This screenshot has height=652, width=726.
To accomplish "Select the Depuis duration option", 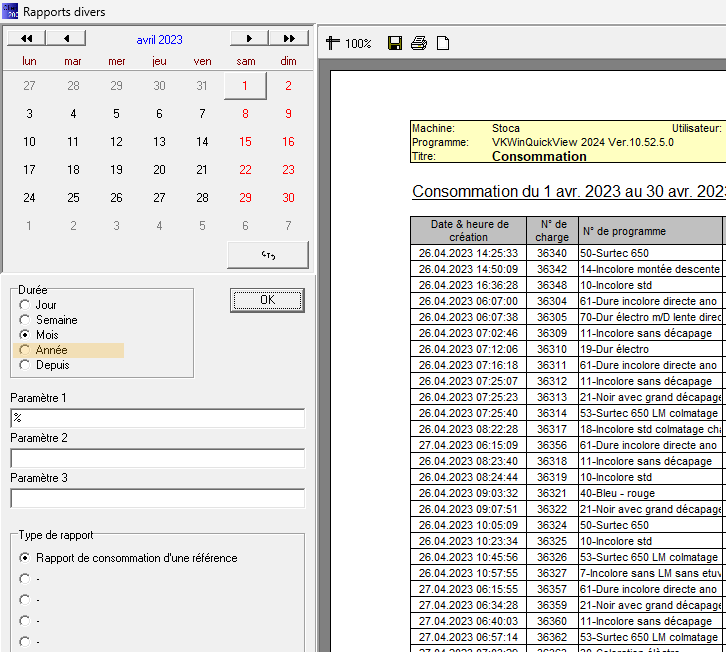I will 25,365.
